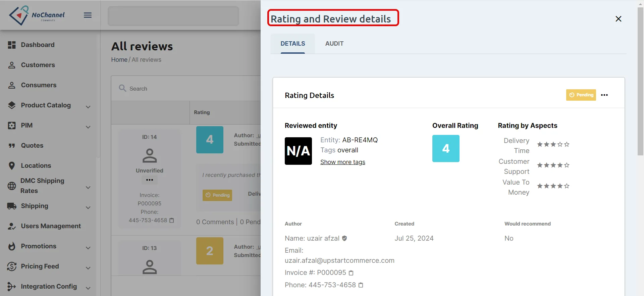Switch to the DETAILS tab
This screenshot has width=644, height=296.
click(x=293, y=44)
